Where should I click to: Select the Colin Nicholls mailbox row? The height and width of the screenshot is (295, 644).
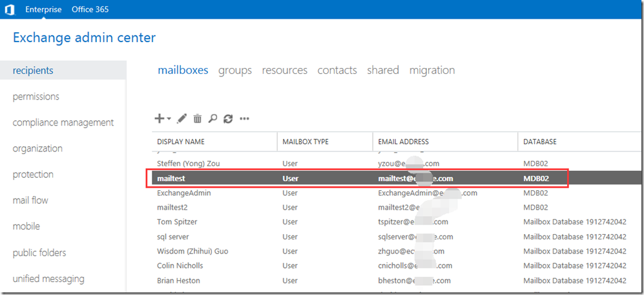click(x=396, y=266)
